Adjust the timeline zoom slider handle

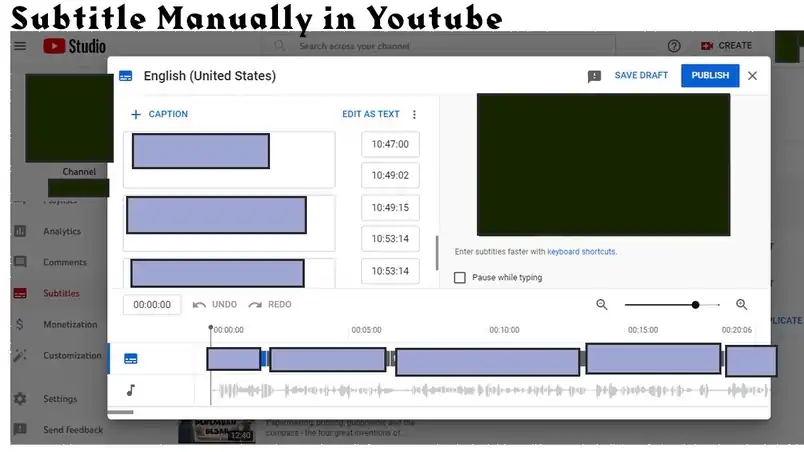click(x=695, y=305)
